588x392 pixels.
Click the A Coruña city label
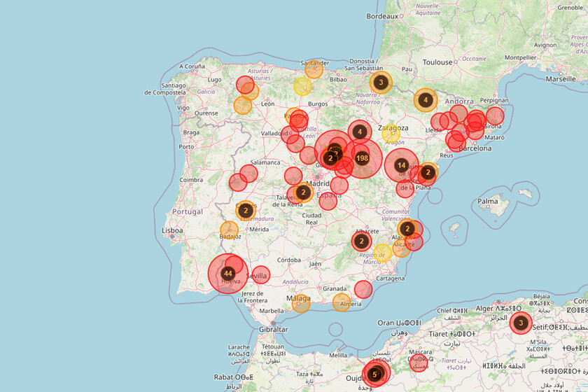tap(192, 66)
